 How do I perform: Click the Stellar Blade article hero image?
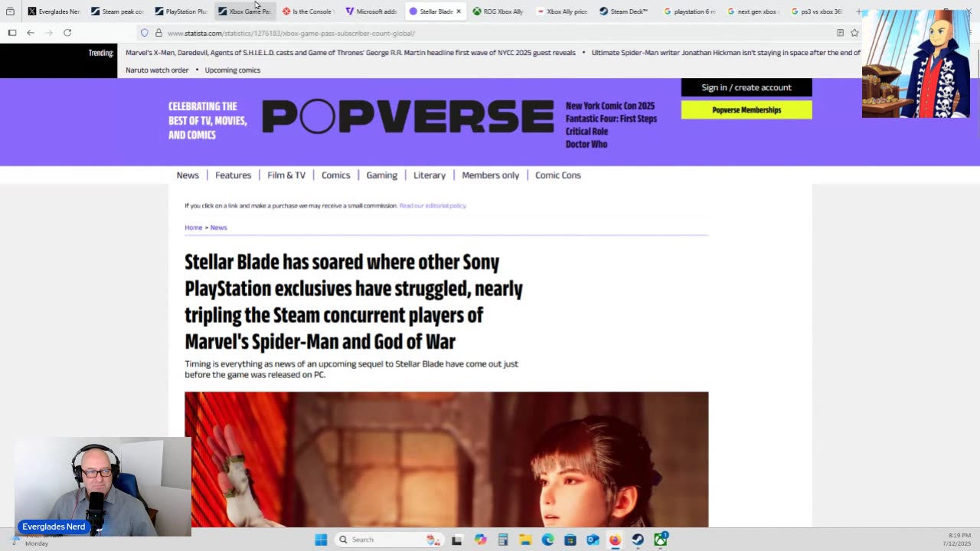click(446, 459)
